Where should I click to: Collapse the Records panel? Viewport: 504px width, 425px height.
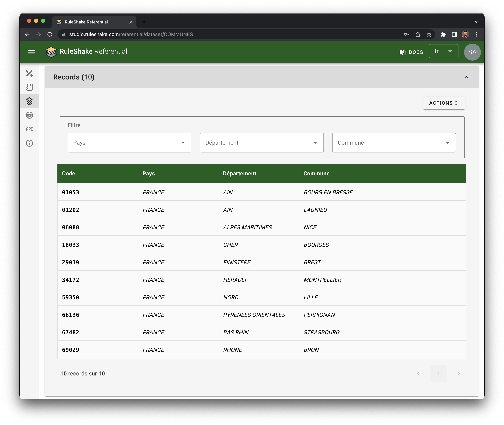coord(466,77)
